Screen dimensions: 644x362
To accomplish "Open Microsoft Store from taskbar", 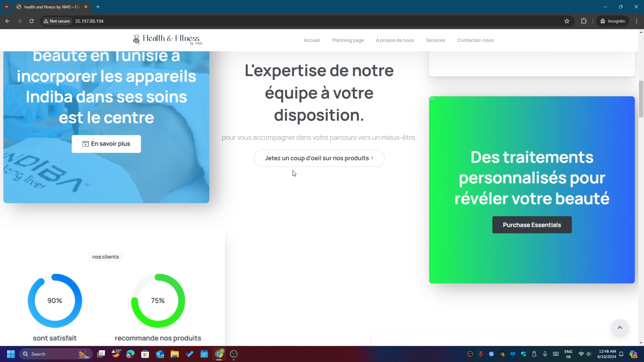I will [x=145, y=354].
